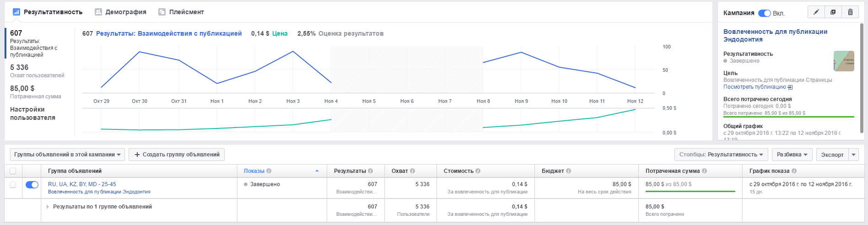Click the duplicate campaign icon
Viewport: 868px width, 225px height.
point(833,12)
